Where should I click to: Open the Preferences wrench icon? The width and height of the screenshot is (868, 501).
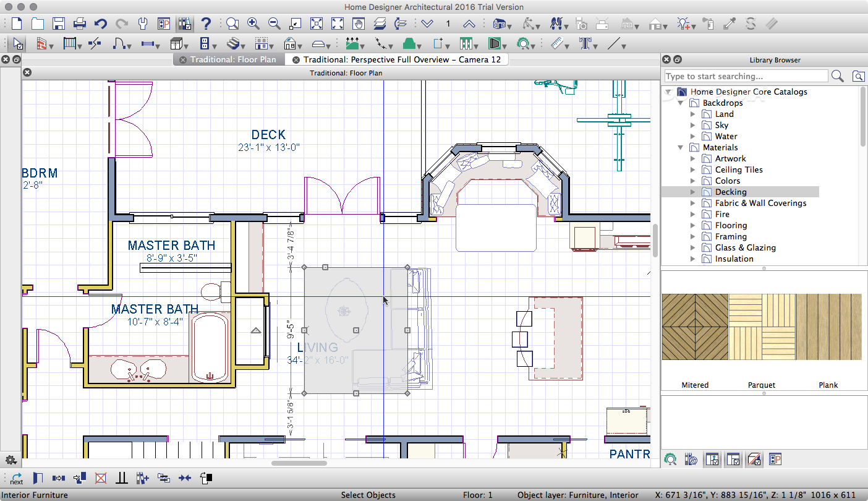coord(143,24)
